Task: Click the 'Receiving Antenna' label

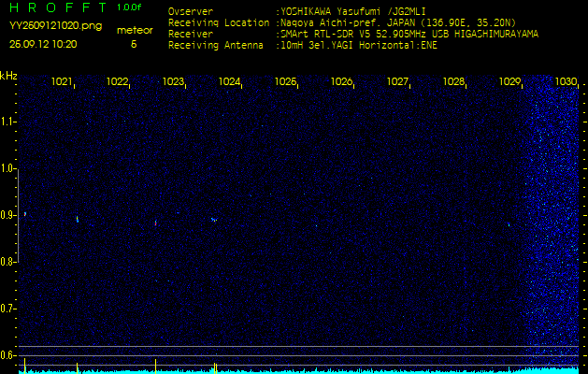Action: pyautogui.click(x=216, y=46)
